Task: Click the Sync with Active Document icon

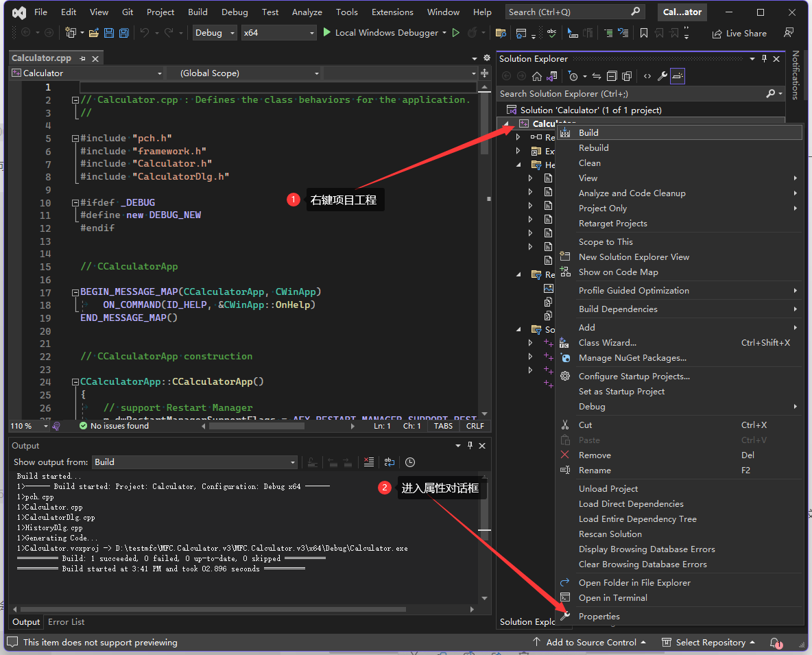Action: 596,76
